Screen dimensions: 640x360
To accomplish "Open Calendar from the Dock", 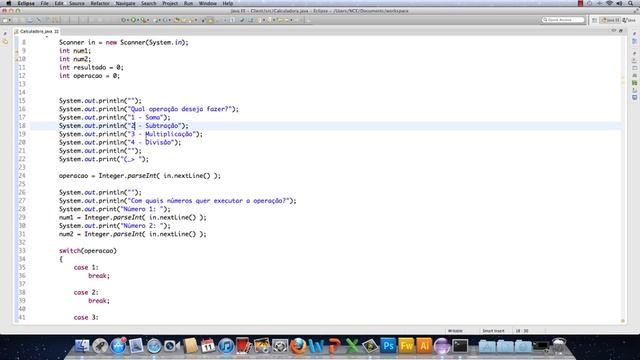I will click(x=208, y=346).
